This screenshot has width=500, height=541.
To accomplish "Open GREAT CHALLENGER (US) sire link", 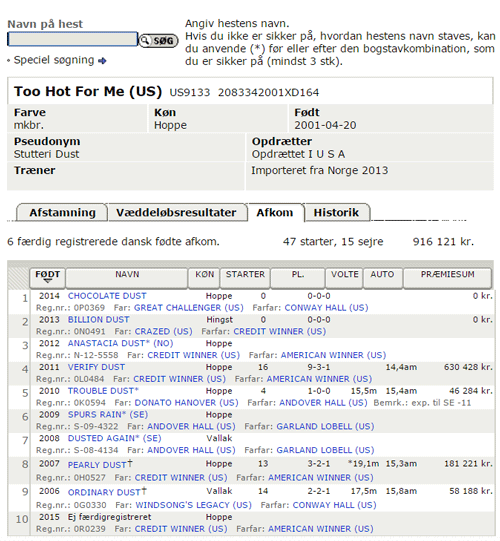I will click(189, 308).
